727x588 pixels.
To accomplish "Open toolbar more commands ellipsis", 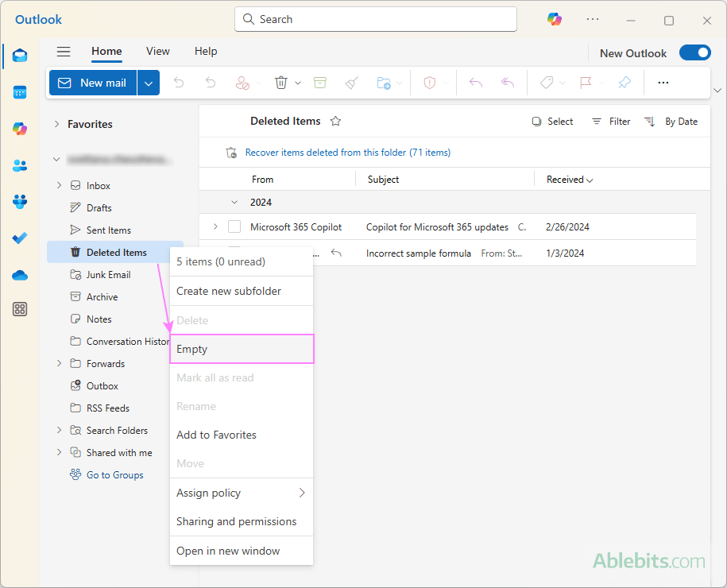I will 663,83.
